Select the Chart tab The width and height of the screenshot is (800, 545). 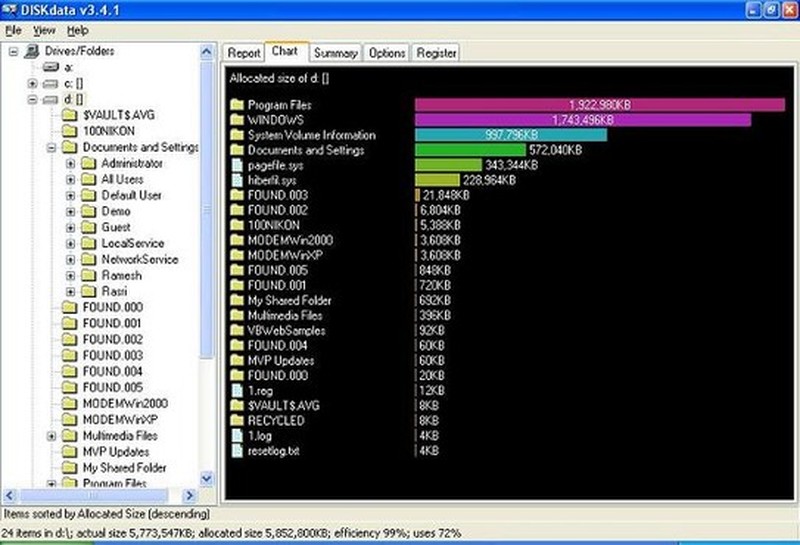286,52
